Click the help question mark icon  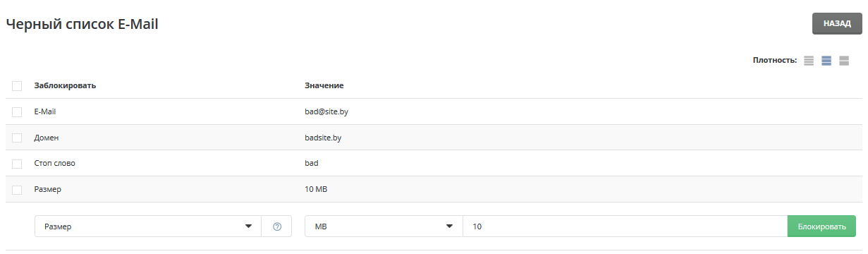click(277, 226)
